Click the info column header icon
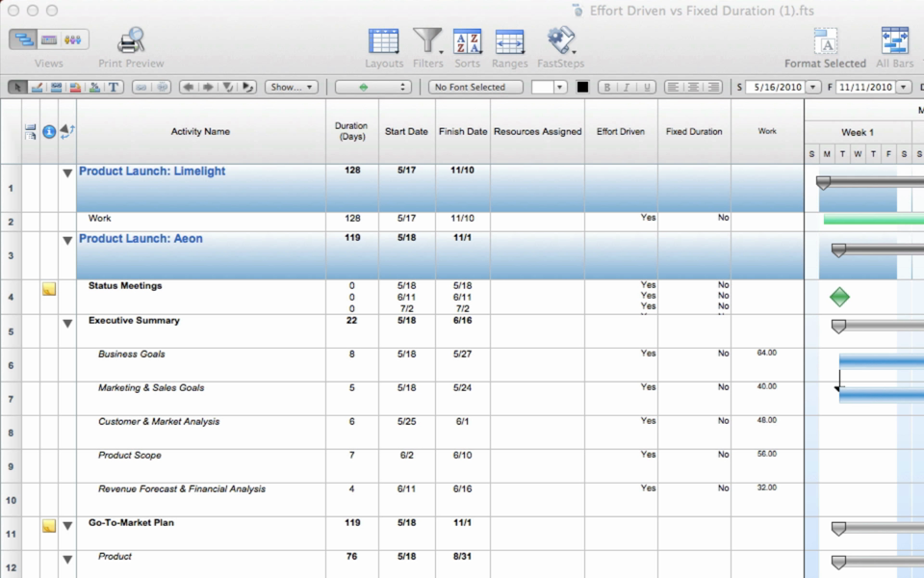The width and height of the screenshot is (924, 578). click(x=49, y=132)
